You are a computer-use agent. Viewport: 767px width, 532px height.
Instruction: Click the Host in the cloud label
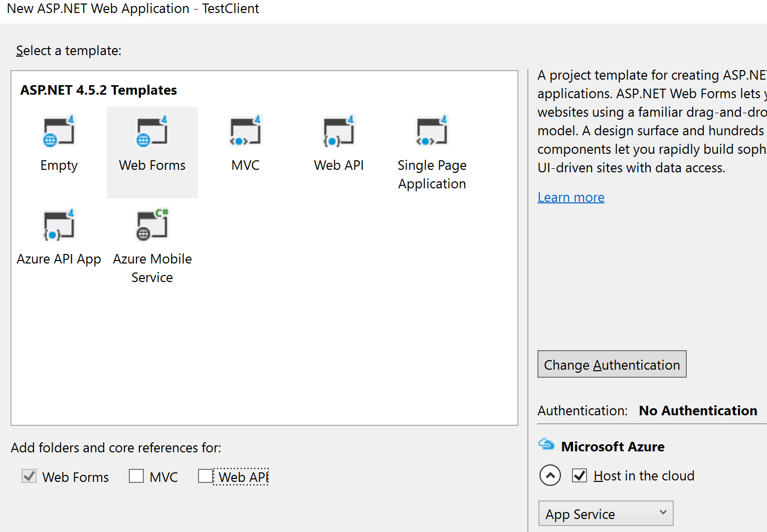tap(644, 476)
